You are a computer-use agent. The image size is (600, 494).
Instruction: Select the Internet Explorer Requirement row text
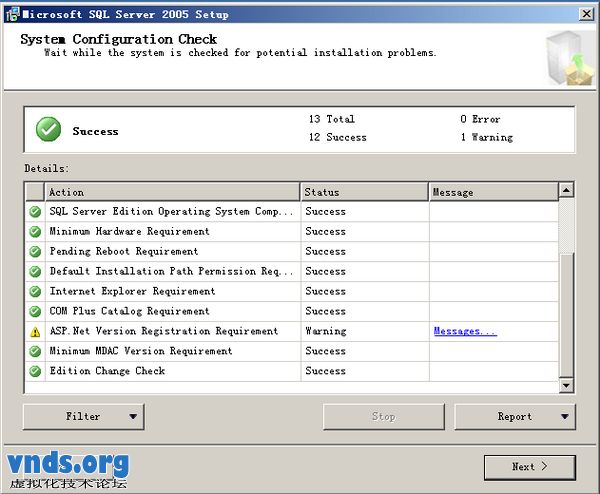132,291
